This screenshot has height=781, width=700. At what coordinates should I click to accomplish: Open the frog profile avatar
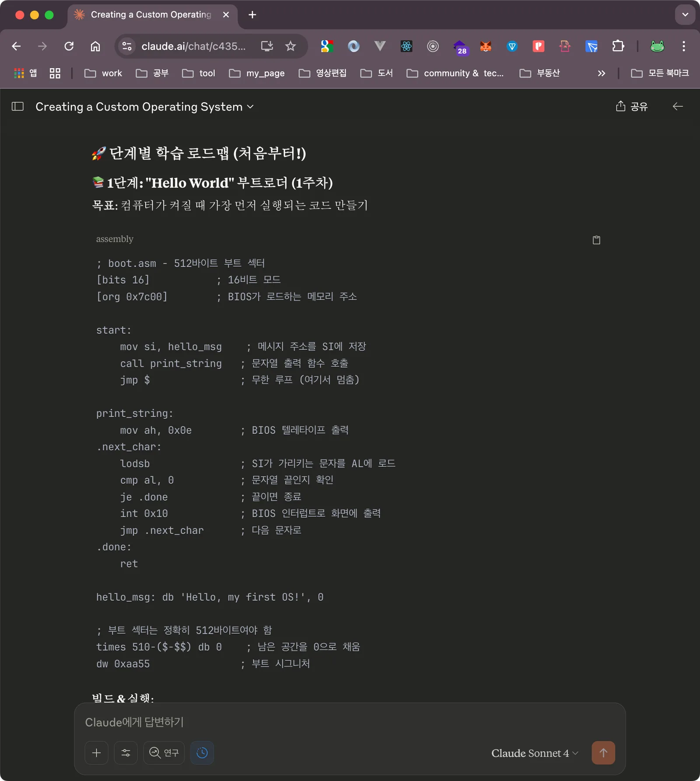point(657,46)
